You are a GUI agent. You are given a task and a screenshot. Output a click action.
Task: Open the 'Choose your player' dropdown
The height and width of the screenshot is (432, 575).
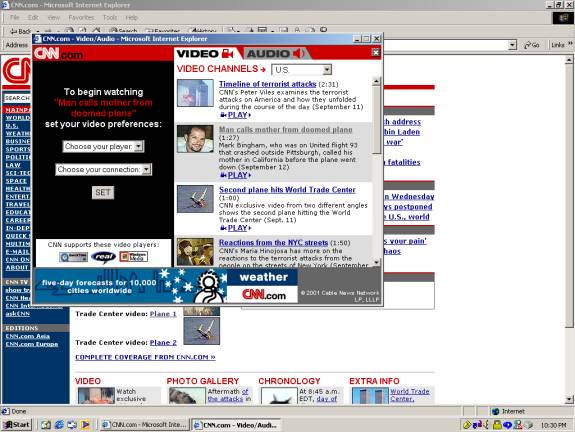tap(103, 146)
